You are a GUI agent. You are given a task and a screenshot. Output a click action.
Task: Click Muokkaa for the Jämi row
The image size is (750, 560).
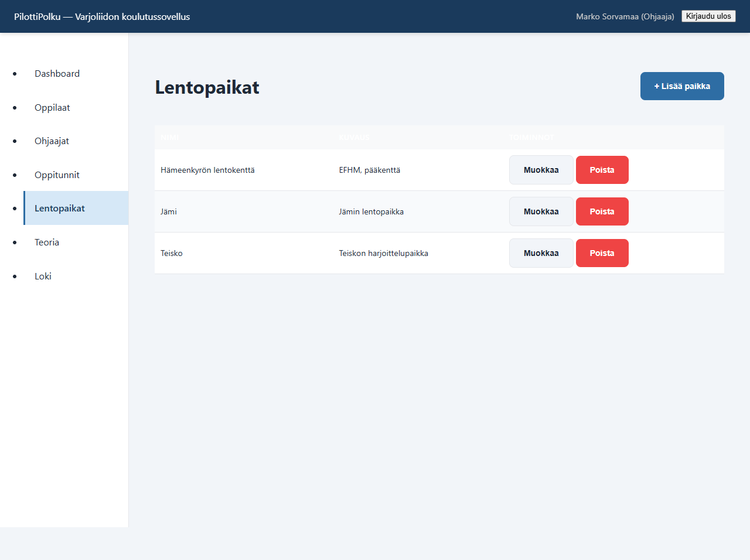point(541,211)
